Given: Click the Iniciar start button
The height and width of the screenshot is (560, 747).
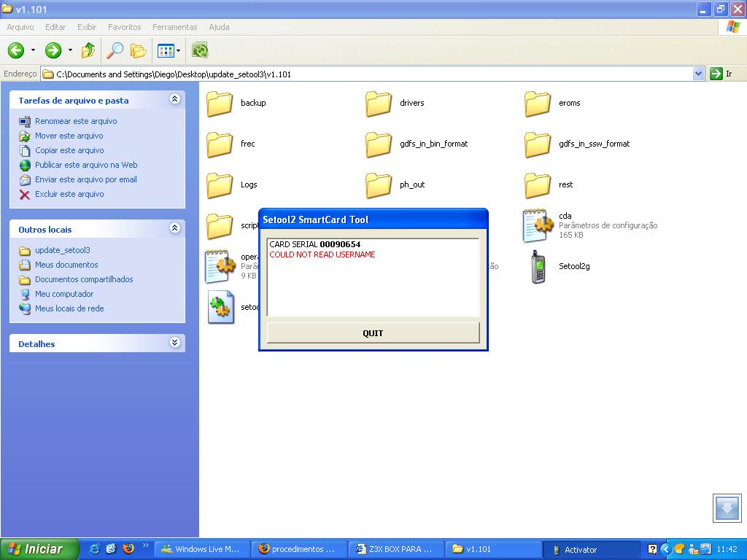Looking at the screenshot, I should click(39, 549).
